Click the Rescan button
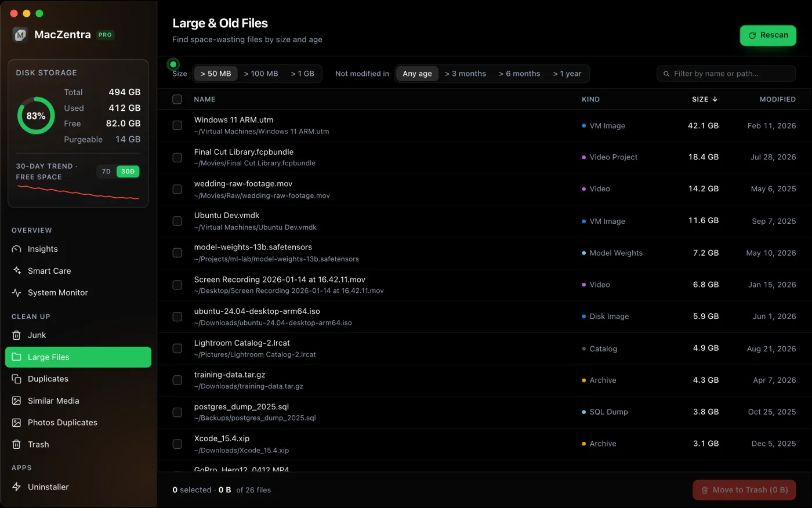The image size is (812, 508). (x=768, y=35)
